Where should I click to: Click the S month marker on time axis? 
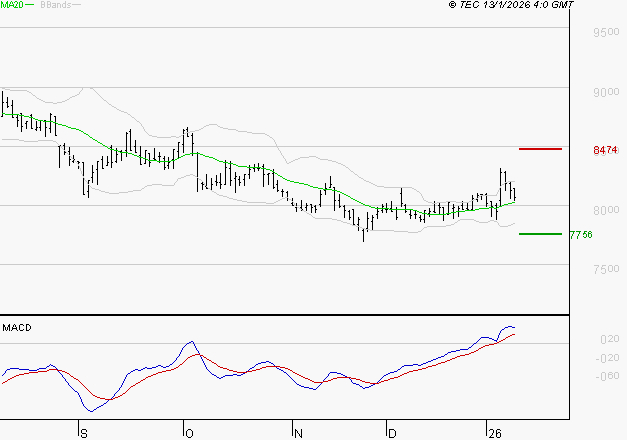(x=84, y=434)
